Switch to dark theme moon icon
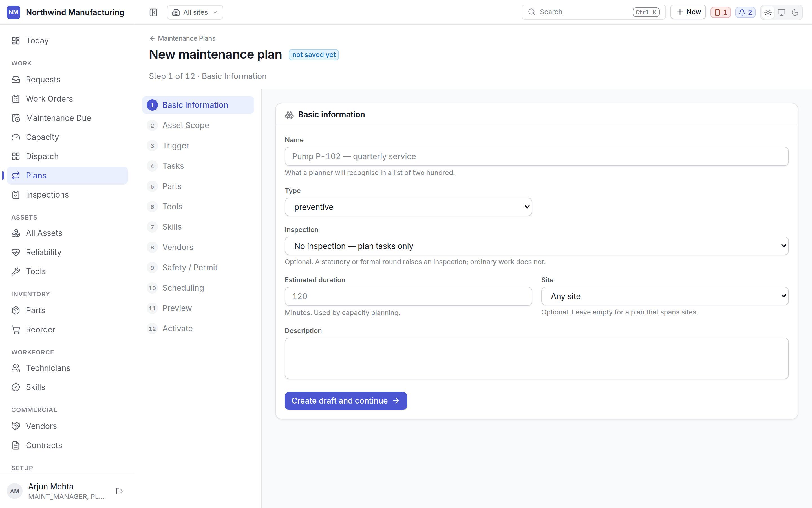The height and width of the screenshot is (508, 812). click(x=795, y=12)
